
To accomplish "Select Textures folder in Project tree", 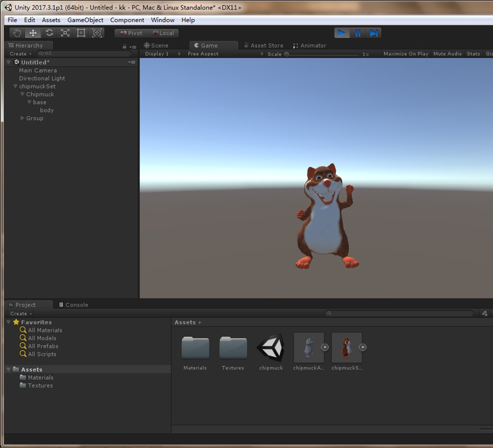I will (36, 385).
